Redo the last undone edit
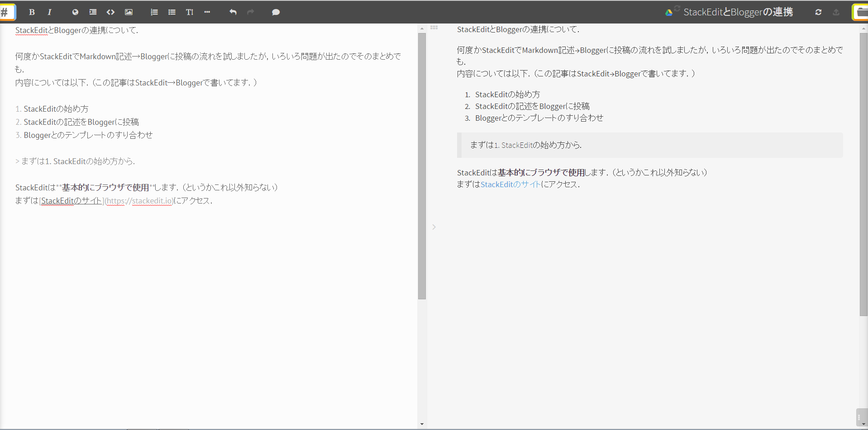Screen dimensions: 868x430 pyautogui.click(x=251, y=12)
